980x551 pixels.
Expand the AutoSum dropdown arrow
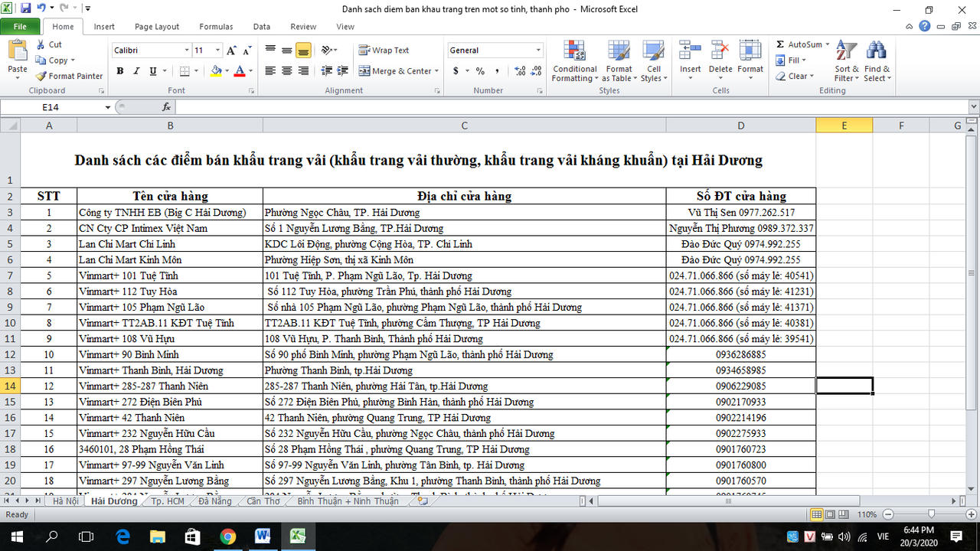pos(828,44)
